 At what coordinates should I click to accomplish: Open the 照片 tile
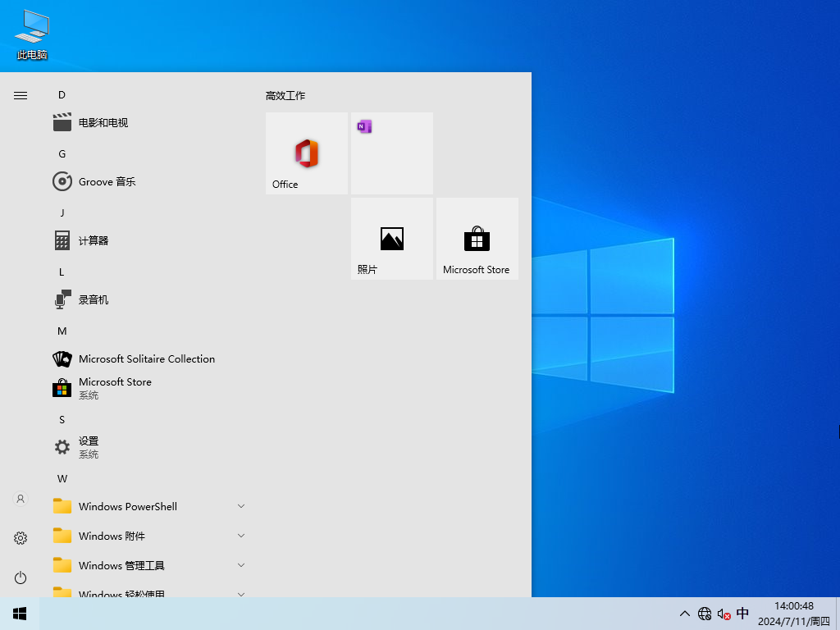tap(391, 238)
